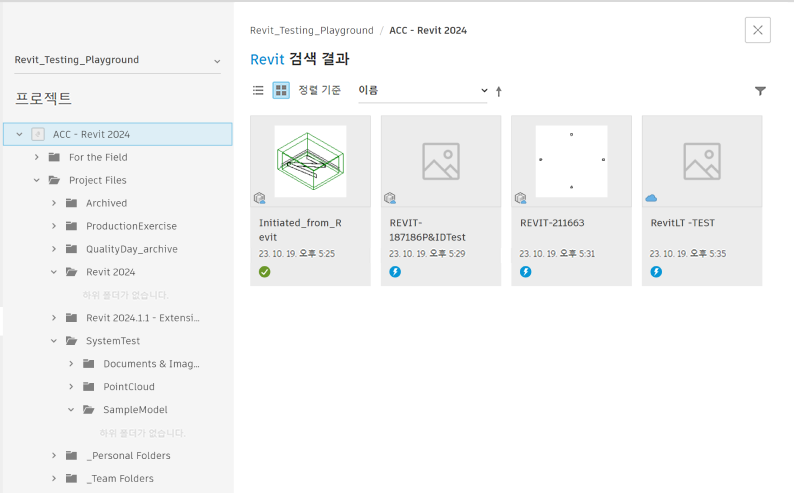Toggle ascending sort order arrow
This screenshot has width=794, height=493.
coord(499,91)
